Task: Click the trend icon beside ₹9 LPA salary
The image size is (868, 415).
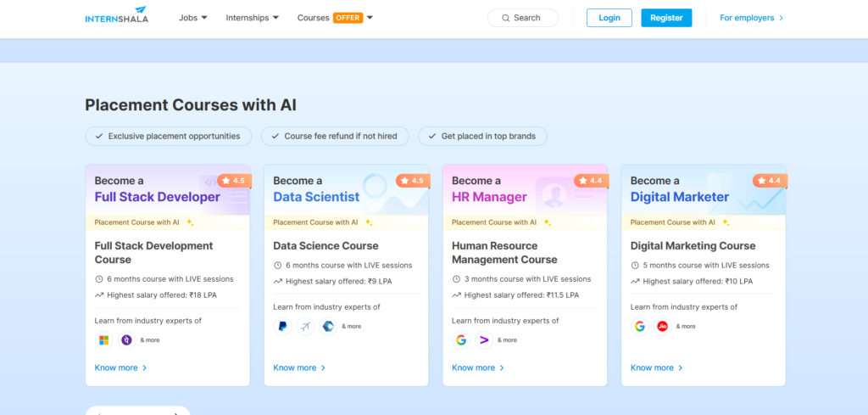Action: (x=278, y=282)
